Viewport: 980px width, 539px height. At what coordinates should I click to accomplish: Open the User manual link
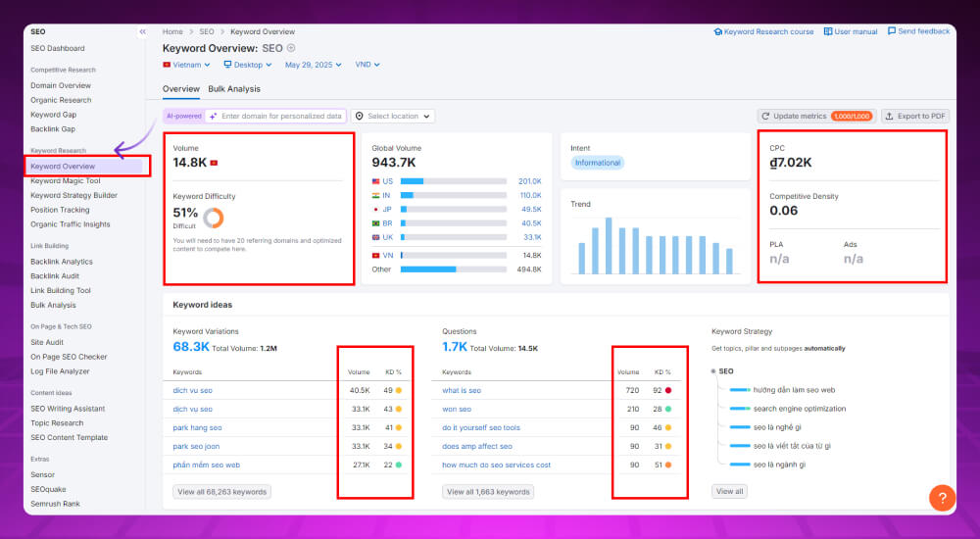pos(850,31)
